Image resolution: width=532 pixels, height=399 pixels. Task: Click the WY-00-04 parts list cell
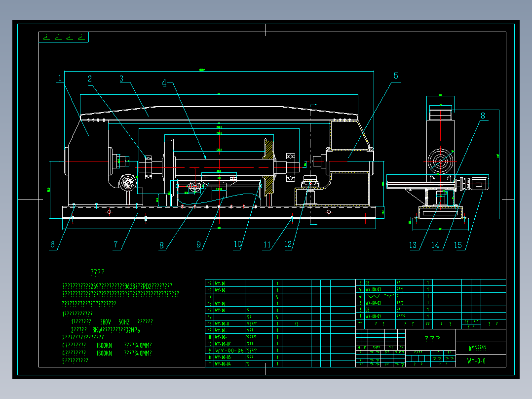229,364
